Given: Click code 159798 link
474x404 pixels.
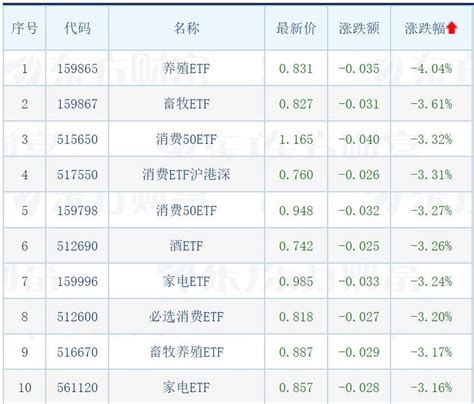Looking at the screenshot, I should coord(77,211).
